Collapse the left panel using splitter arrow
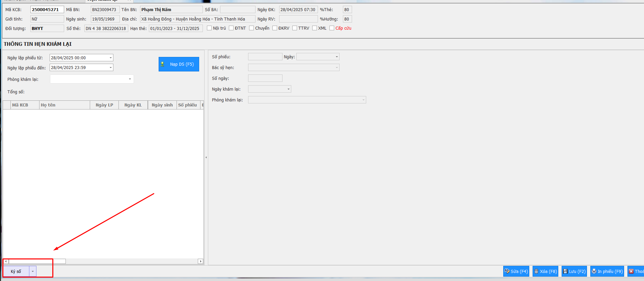The image size is (644, 281). click(206, 157)
